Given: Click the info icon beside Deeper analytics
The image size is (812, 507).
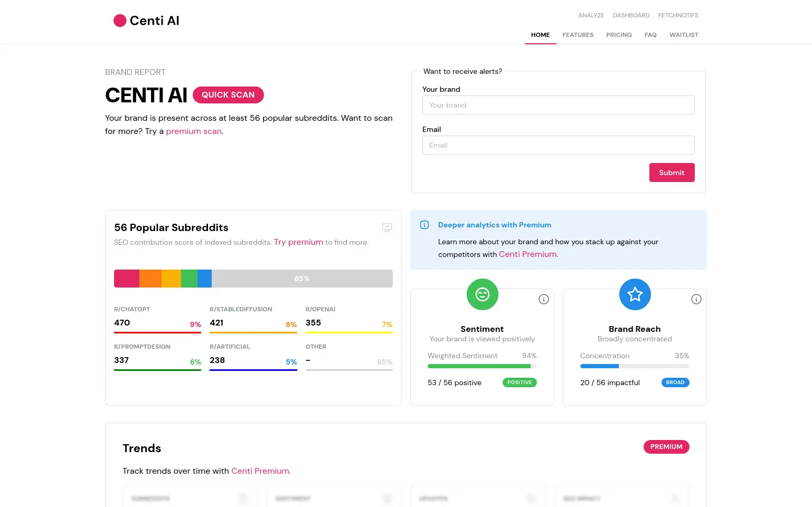Looking at the screenshot, I should tap(424, 225).
